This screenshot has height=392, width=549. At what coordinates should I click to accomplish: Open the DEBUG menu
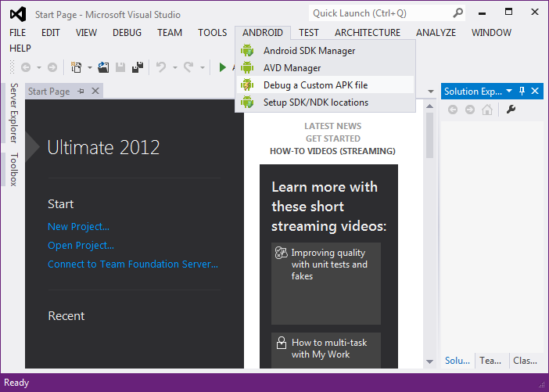click(127, 33)
